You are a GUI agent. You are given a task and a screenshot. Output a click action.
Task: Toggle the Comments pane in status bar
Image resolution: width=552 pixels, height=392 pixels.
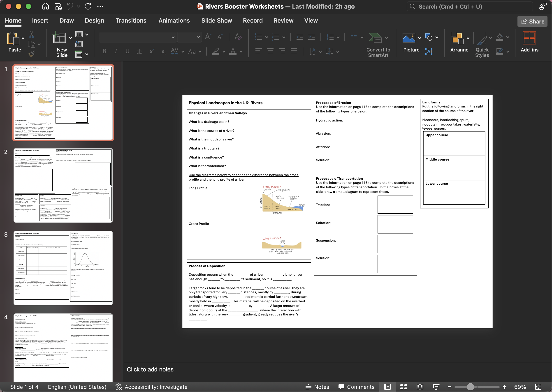point(356,387)
